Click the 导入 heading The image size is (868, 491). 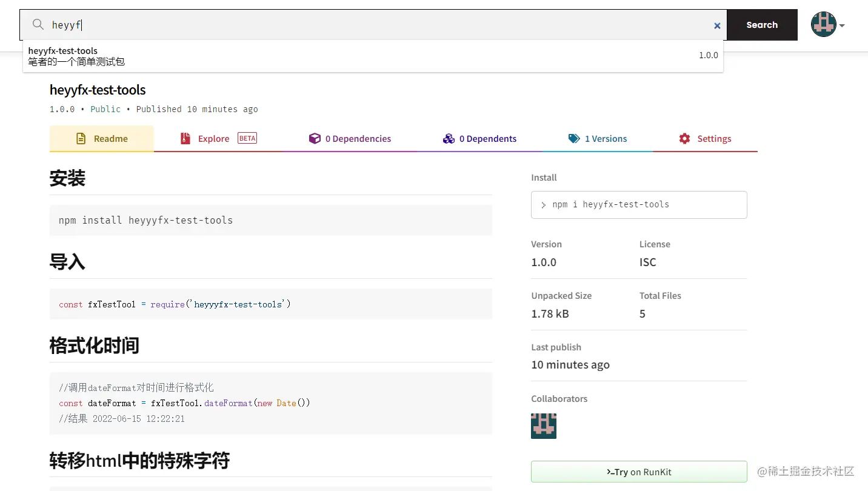click(67, 262)
